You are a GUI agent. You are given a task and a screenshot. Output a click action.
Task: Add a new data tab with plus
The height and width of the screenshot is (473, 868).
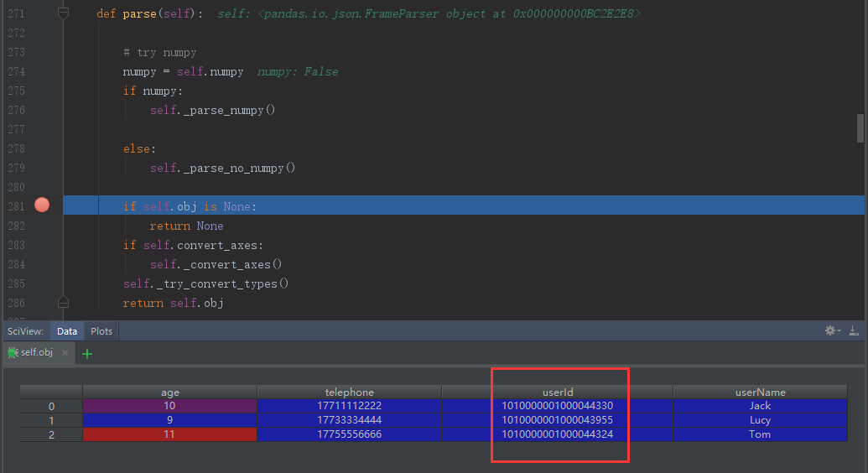click(86, 353)
